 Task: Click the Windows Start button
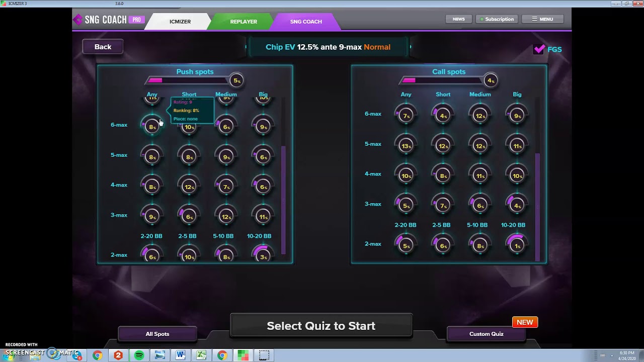point(9,355)
